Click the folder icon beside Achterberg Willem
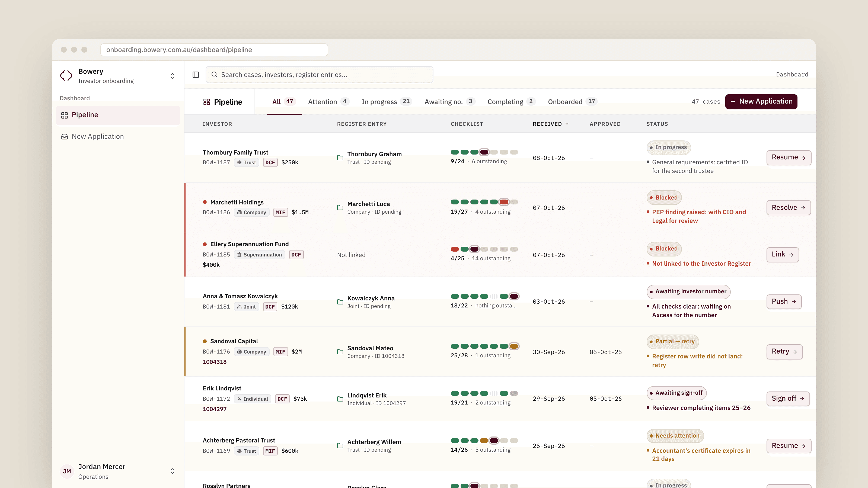868x488 pixels. point(340,445)
